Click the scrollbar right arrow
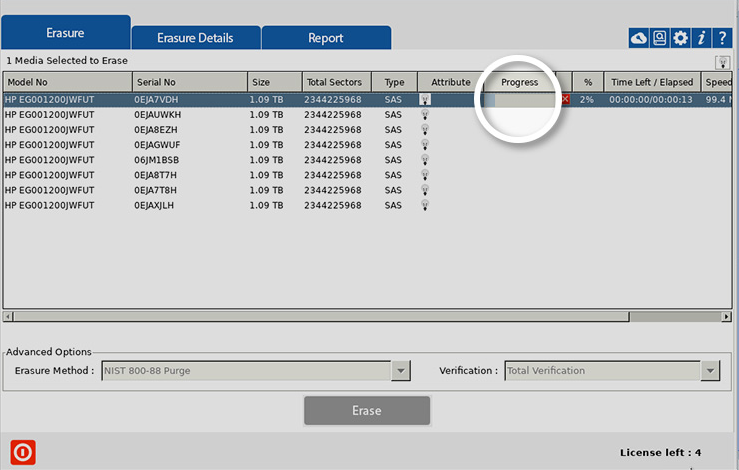Screen dimensions: 739x470 [x=727, y=317]
